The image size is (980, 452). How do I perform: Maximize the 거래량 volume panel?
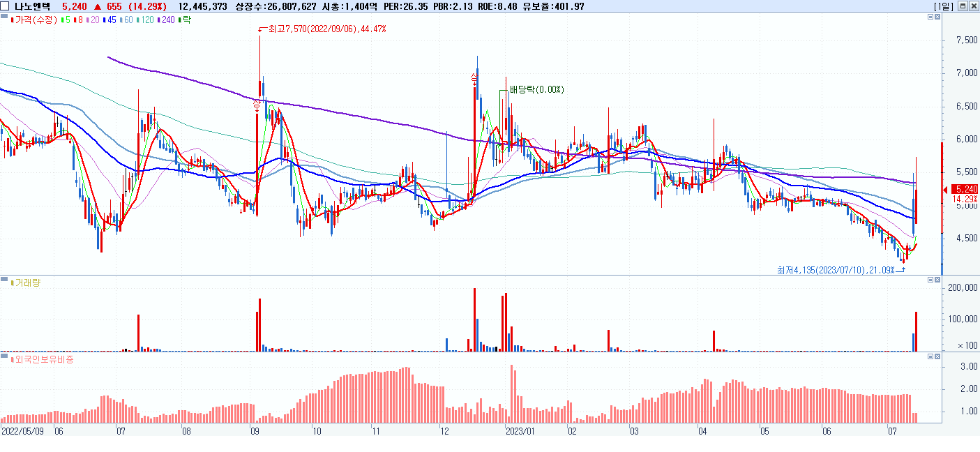tap(929, 280)
